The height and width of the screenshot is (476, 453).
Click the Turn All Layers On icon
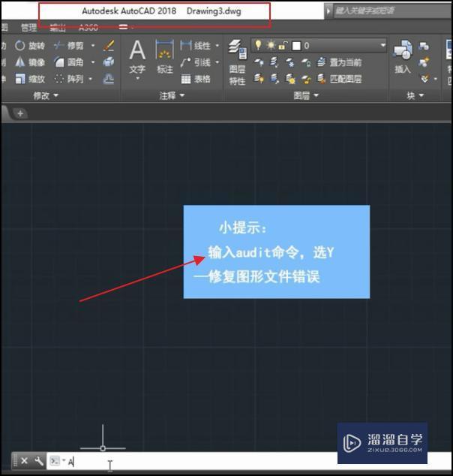(258, 80)
